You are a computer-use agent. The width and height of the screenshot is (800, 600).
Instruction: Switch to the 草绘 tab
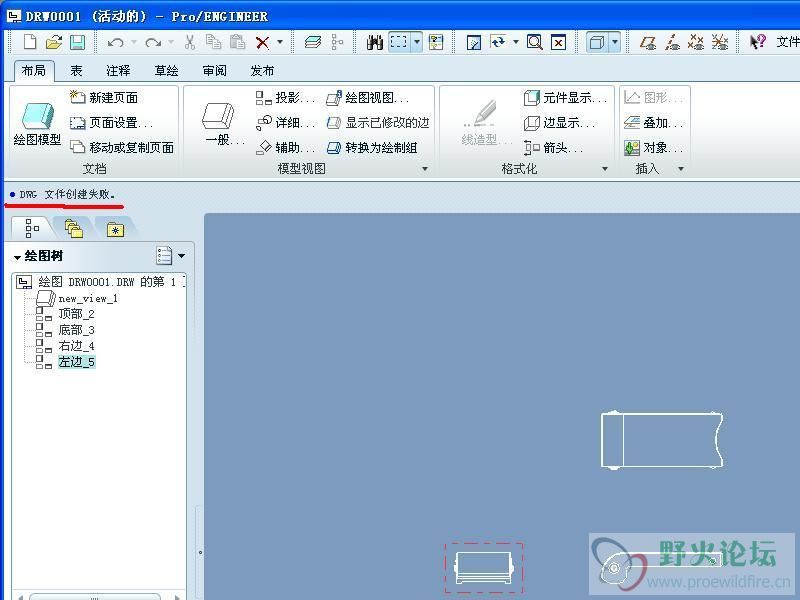pyautogui.click(x=166, y=70)
